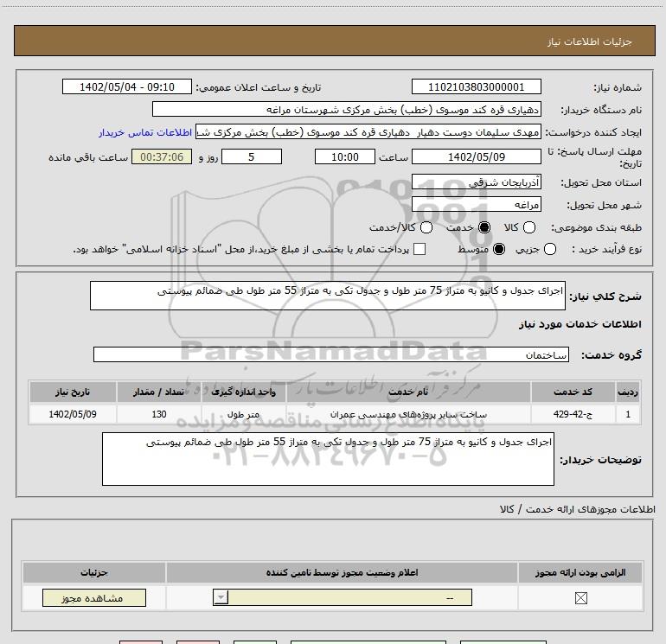Click the نام دستگاه خریدار field
666x644 pixels.
(x=347, y=110)
